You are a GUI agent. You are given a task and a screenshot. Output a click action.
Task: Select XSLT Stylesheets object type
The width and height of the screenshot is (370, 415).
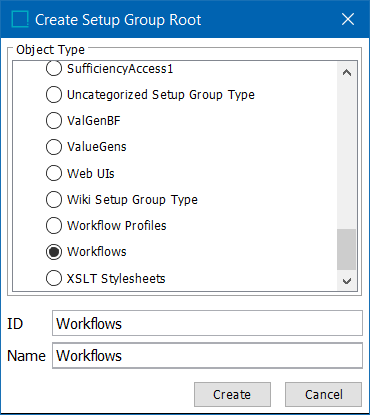pos(54,278)
